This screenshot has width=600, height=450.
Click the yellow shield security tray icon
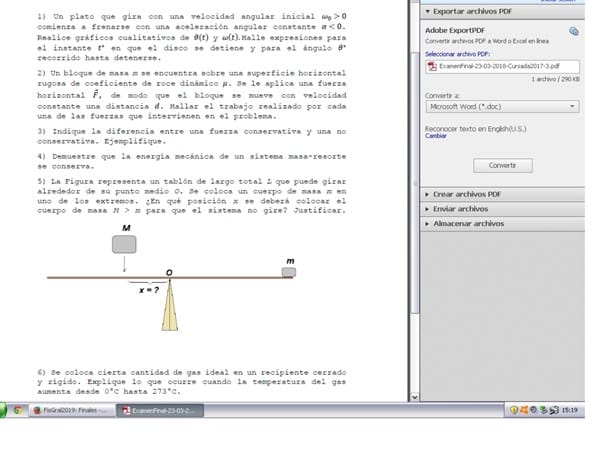point(514,410)
